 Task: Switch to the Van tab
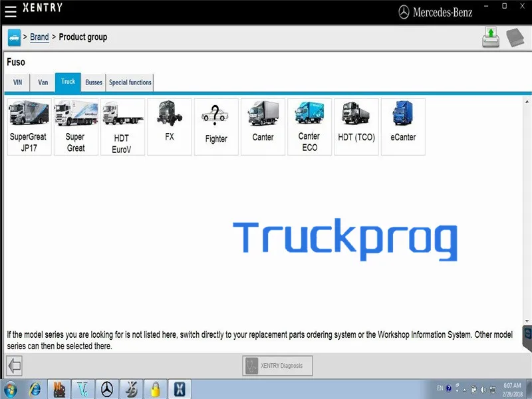[43, 82]
